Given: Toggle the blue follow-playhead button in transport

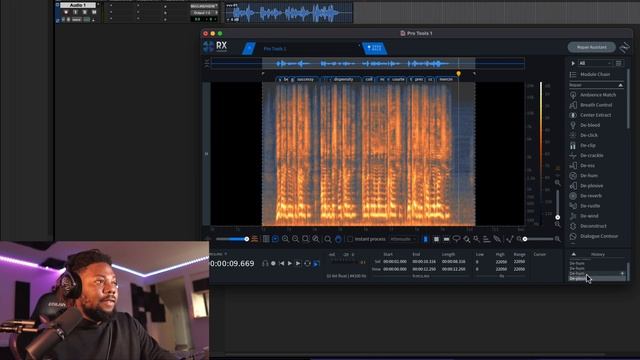Looking at the screenshot, I should [x=316, y=264].
